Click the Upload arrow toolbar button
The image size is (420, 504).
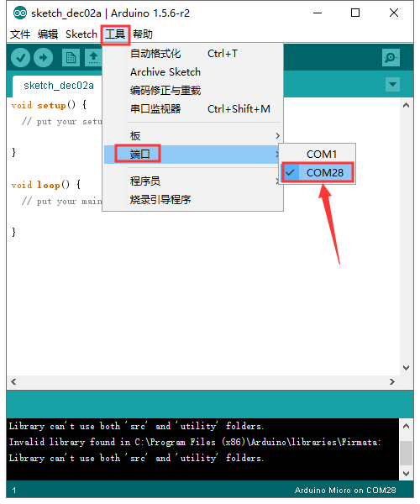[x=44, y=58]
